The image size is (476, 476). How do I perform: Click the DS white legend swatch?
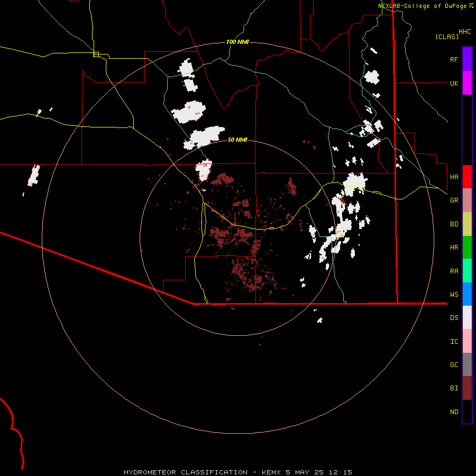pos(467,317)
